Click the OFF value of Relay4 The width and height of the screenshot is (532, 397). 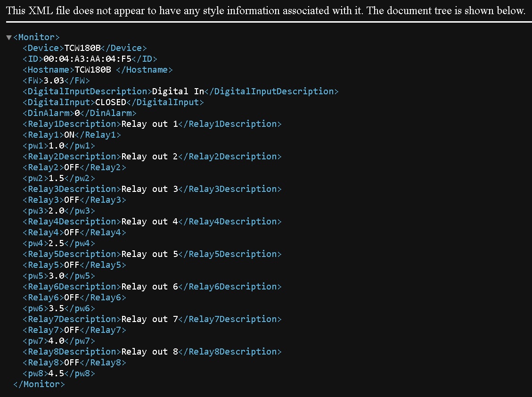click(x=72, y=232)
